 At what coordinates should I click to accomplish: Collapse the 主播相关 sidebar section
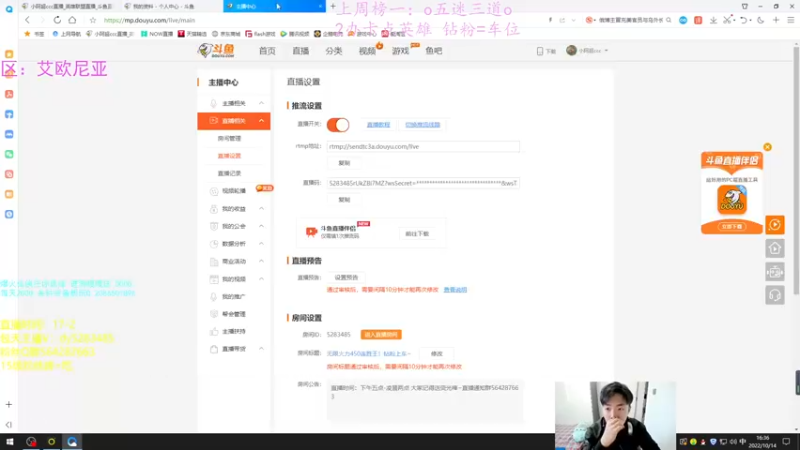click(261, 103)
